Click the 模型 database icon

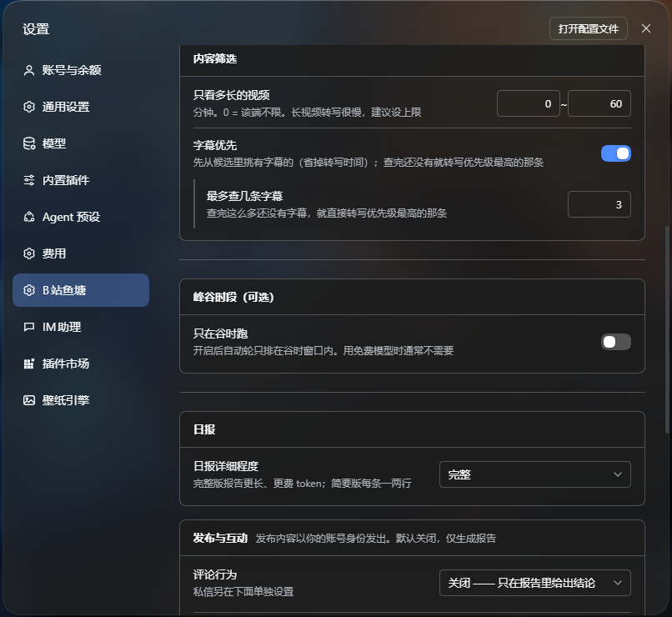[28, 143]
